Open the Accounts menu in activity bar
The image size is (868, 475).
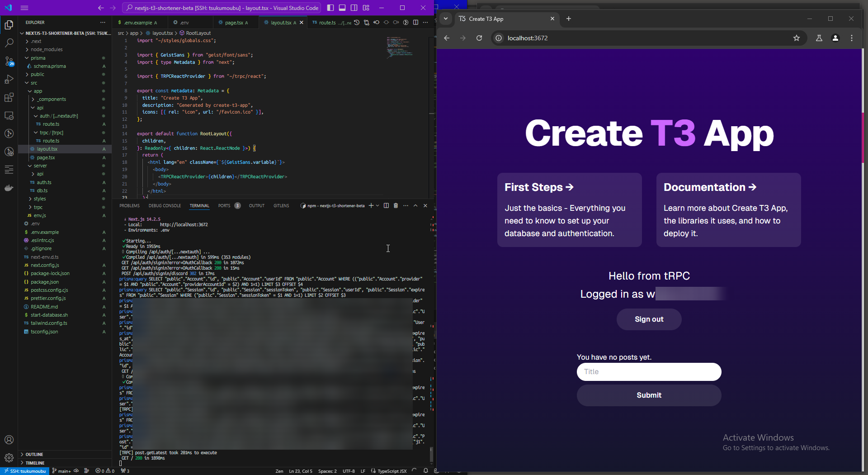[x=9, y=440]
